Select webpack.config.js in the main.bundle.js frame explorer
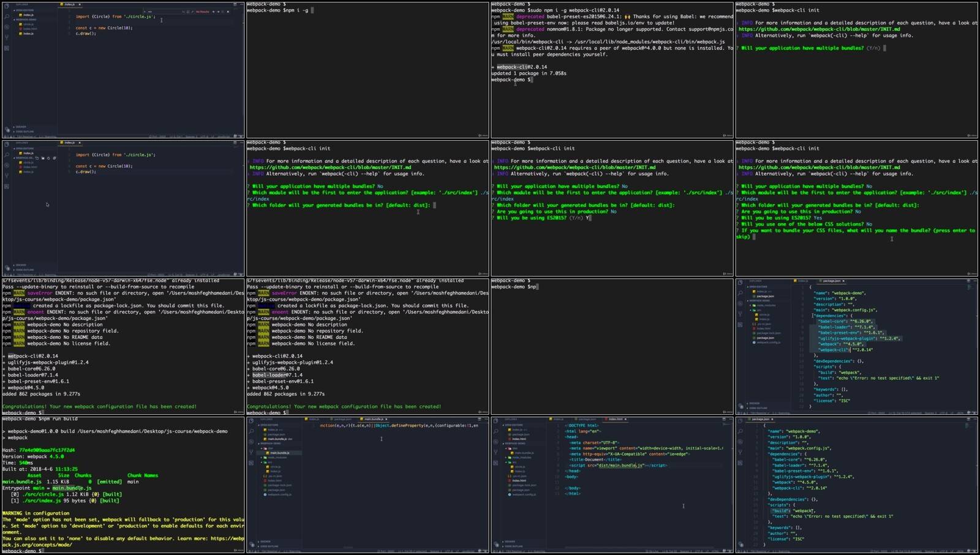Screen dimensions: 980x555 tap(278, 494)
